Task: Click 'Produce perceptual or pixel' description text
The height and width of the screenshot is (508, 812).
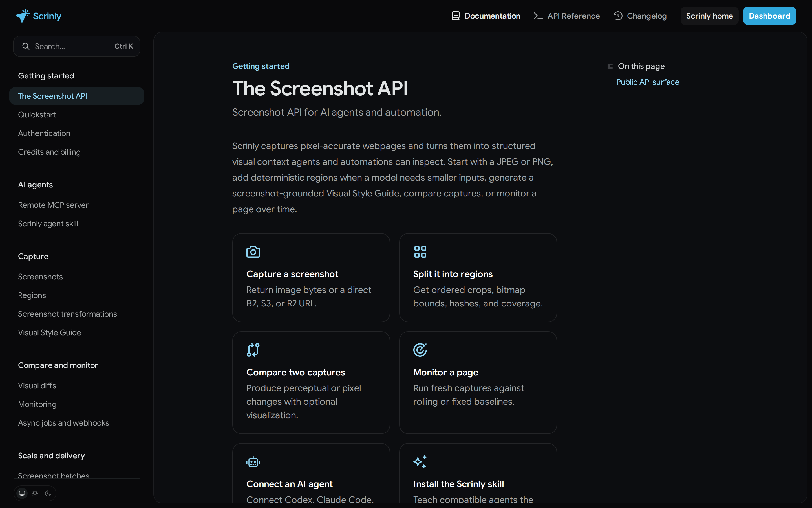Action: [x=304, y=388]
